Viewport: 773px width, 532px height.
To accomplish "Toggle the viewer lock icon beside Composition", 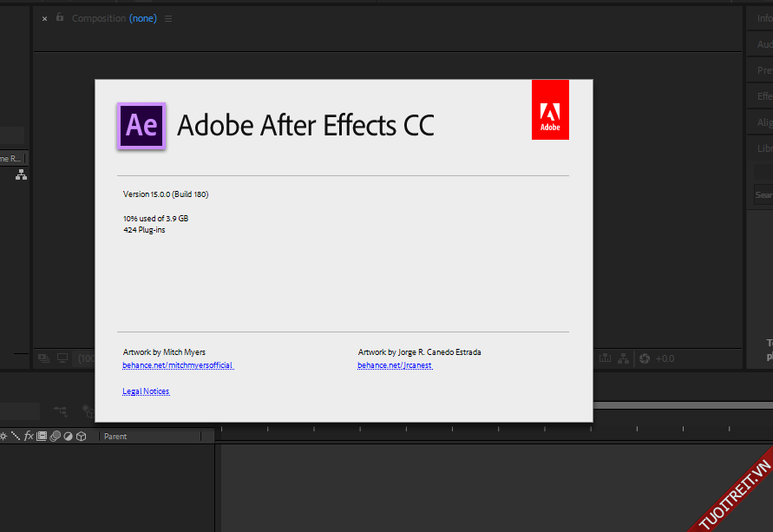I will coord(60,17).
